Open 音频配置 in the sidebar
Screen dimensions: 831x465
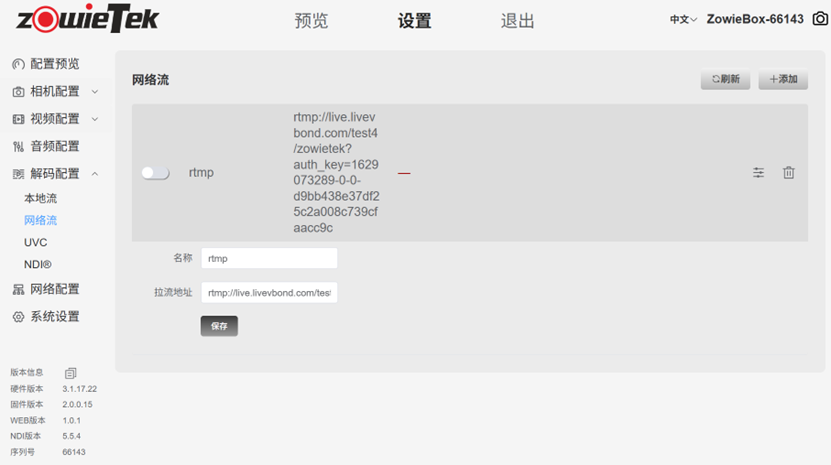[x=54, y=146]
